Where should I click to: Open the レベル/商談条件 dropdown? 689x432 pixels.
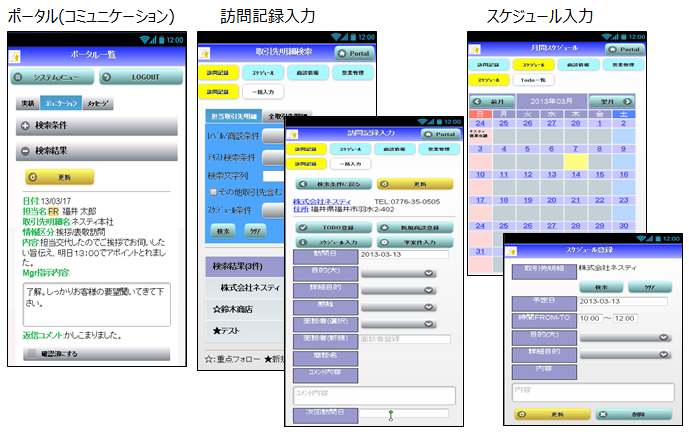pyautogui.click(x=274, y=136)
